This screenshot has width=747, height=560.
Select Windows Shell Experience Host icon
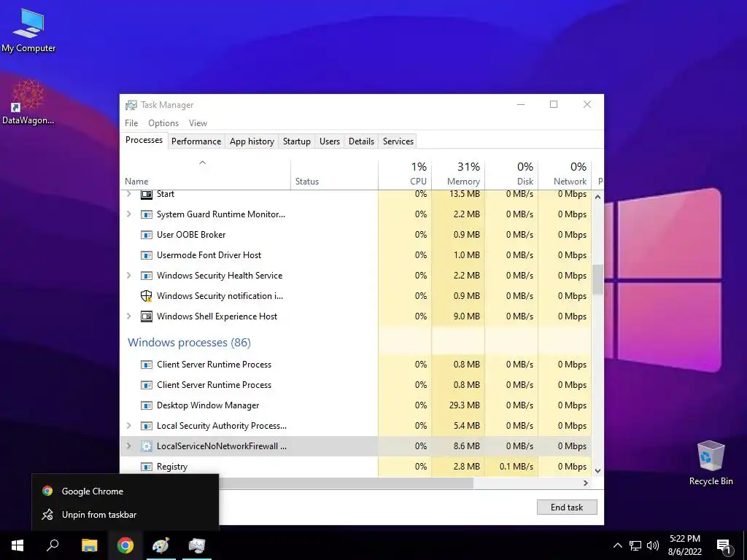point(146,316)
